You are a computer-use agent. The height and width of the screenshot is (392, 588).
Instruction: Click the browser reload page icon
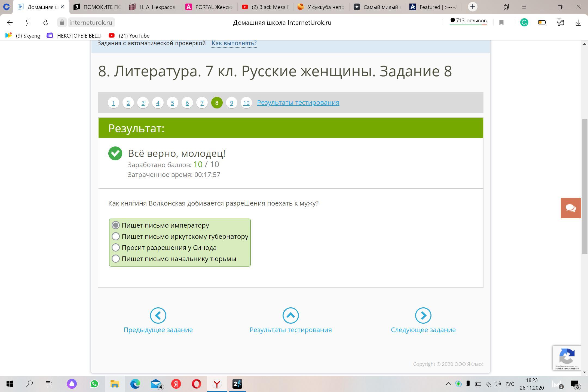tap(45, 23)
